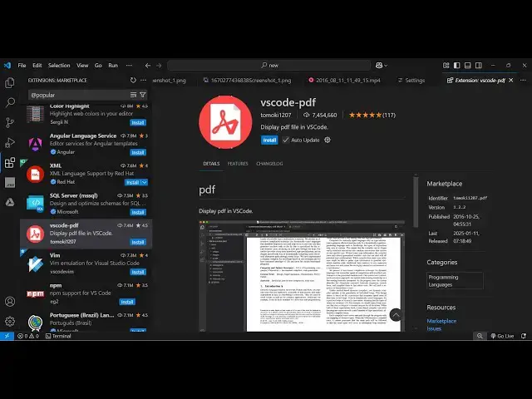The image size is (532, 399).
Task: Open the Explorer view in activity bar
Action: [10, 83]
